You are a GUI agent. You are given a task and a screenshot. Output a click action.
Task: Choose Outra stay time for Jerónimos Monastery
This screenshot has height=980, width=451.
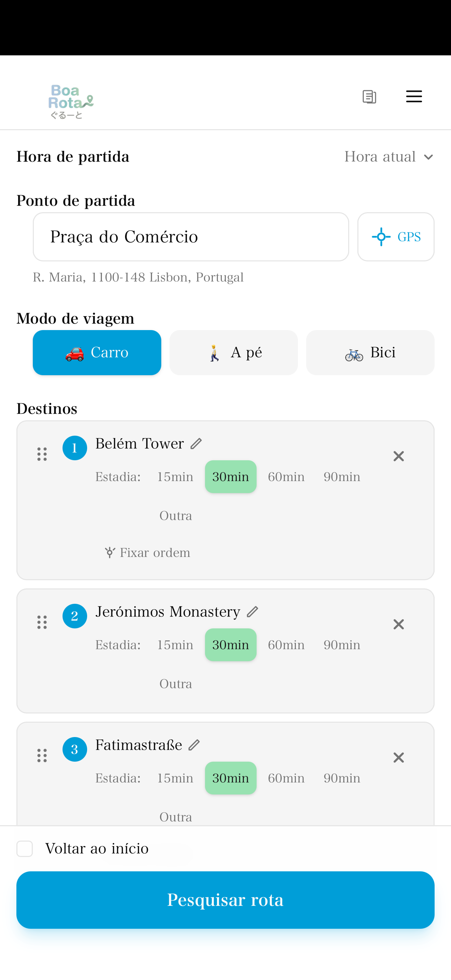175,684
